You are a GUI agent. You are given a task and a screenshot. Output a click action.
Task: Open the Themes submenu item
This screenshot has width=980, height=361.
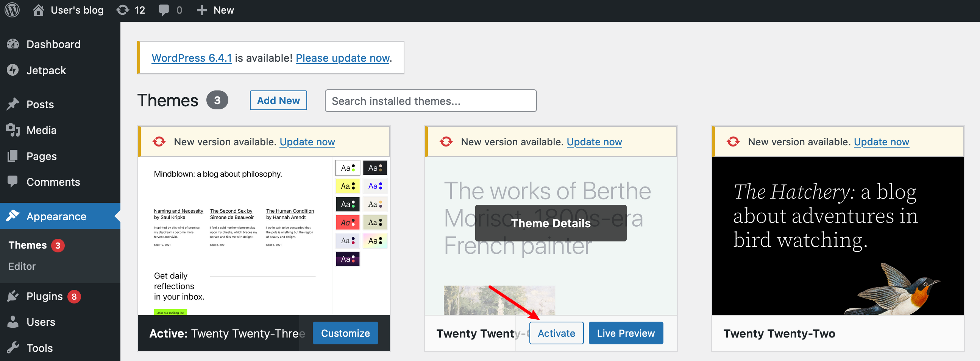(x=36, y=245)
